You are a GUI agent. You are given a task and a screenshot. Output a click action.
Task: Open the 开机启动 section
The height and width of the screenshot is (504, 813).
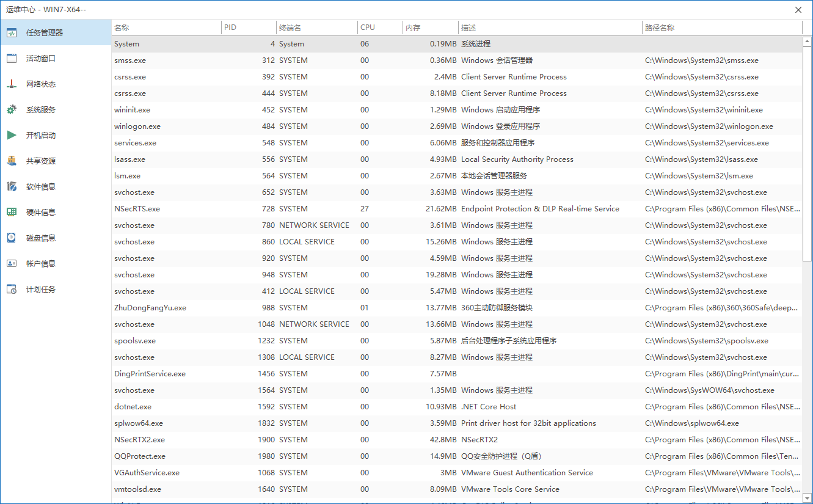[x=56, y=135]
